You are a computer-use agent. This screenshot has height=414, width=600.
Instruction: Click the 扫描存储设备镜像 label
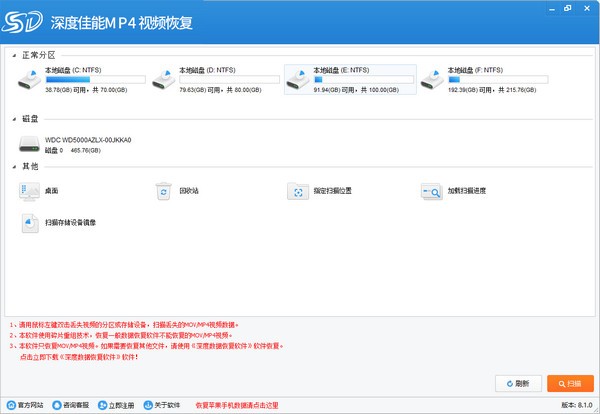click(x=70, y=222)
